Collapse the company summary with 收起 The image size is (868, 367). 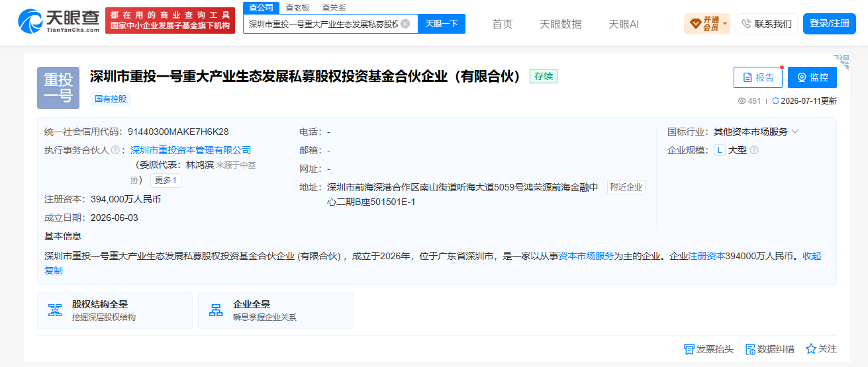(812, 256)
